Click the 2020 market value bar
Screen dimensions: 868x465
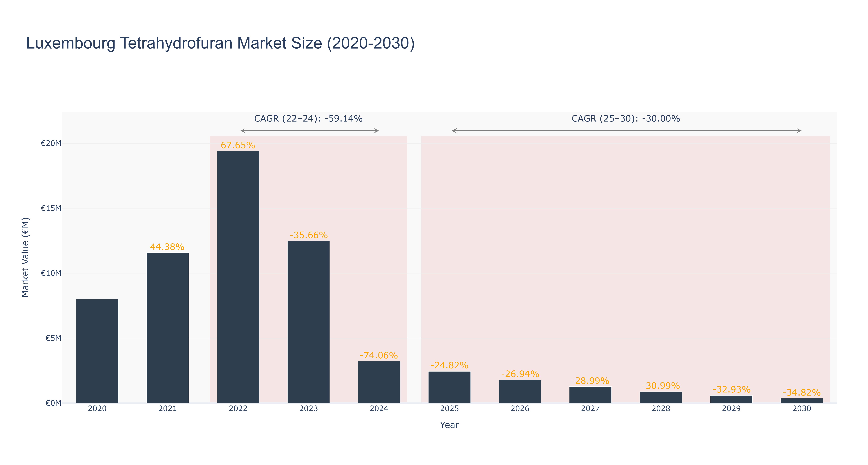(97, 351)
